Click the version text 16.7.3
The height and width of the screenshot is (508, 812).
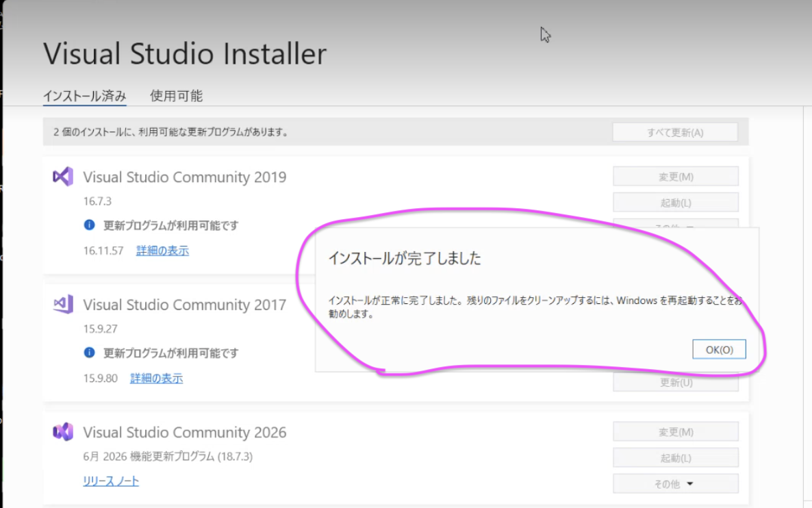click(x=97, y=201)
